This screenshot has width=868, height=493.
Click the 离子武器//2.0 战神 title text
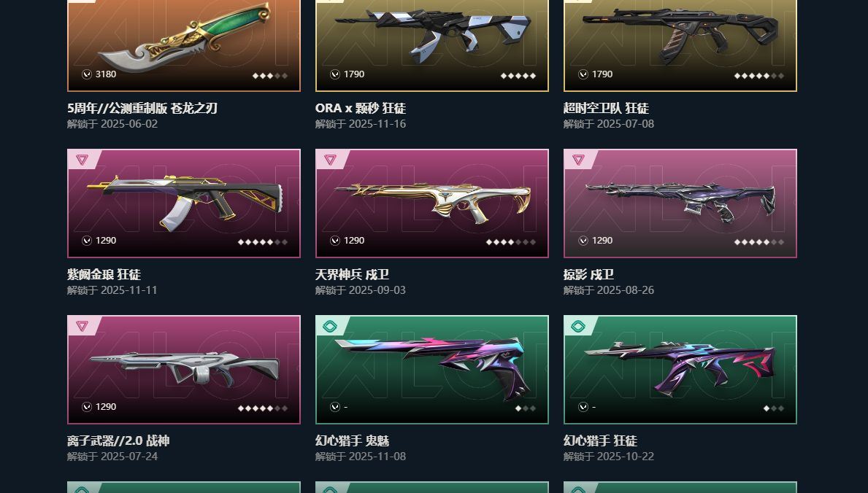[118, 441]
